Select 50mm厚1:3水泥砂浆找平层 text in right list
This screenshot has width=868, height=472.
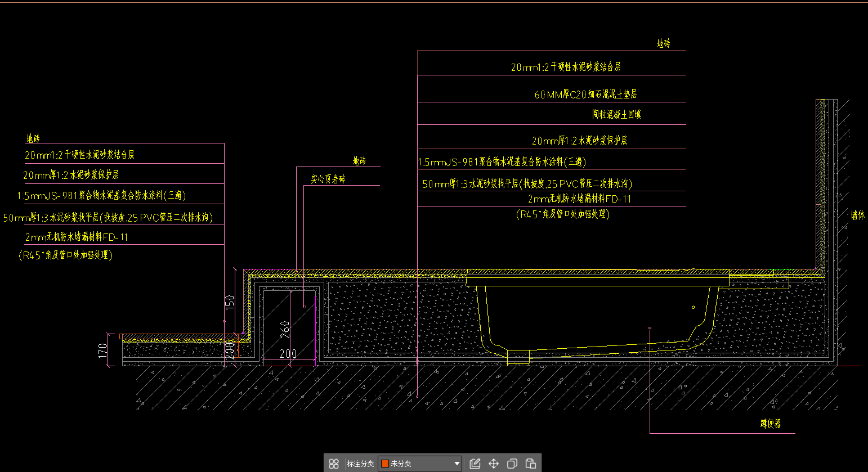527,184
